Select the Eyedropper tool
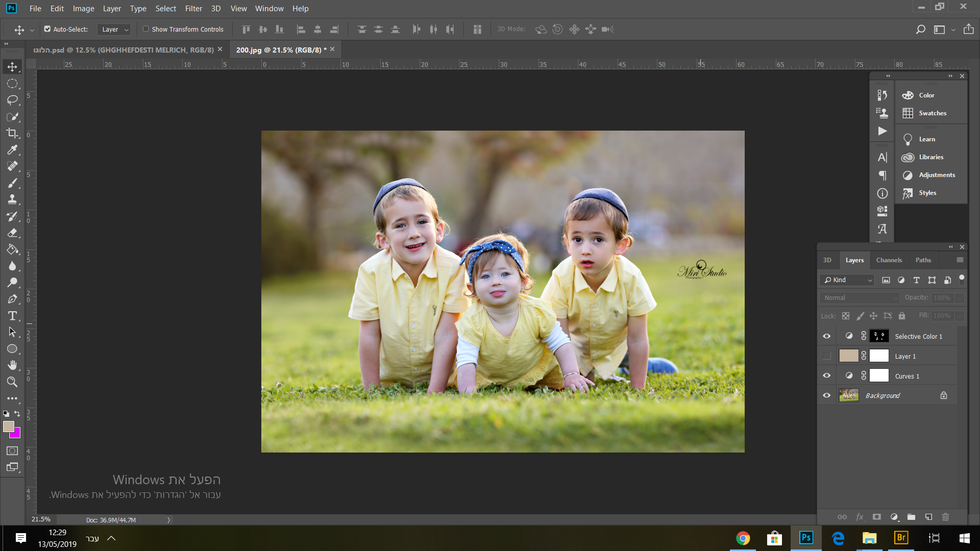980x551 pixels. pos(12,150)
